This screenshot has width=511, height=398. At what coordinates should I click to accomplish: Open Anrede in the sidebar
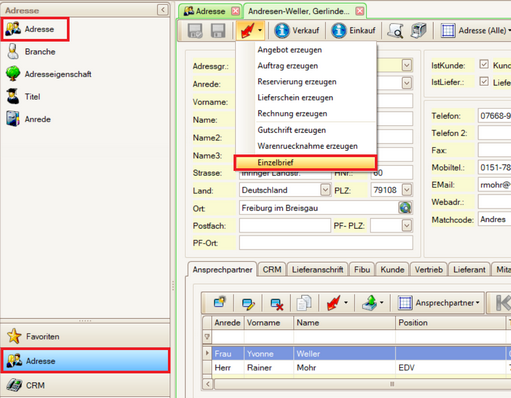(x=28, y=119)
